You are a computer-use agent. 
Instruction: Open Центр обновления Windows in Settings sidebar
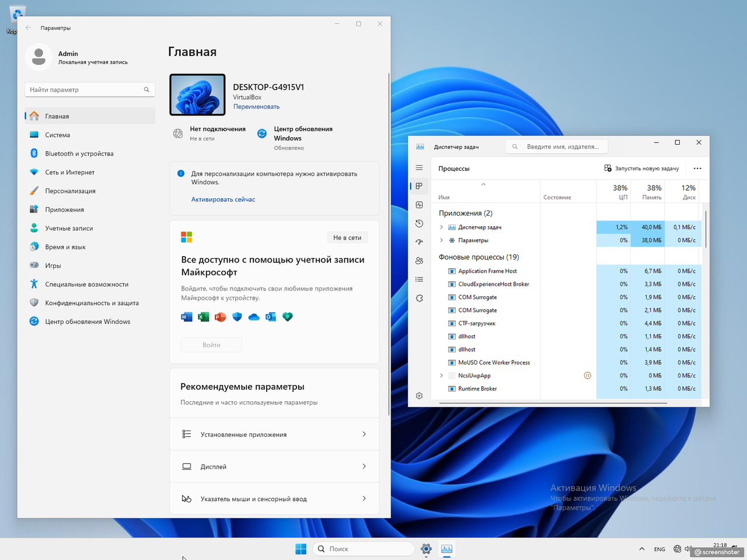(x=90, y=321)
